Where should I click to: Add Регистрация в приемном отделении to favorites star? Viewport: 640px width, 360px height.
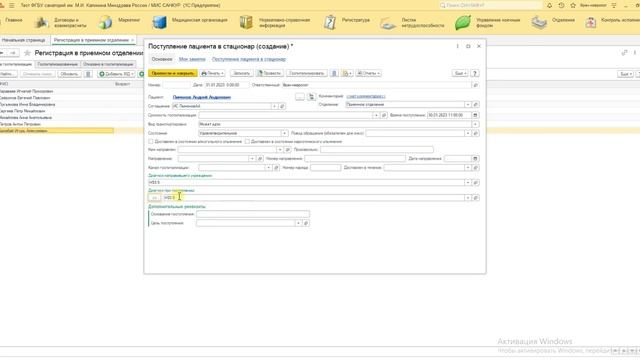pos(27,53)
